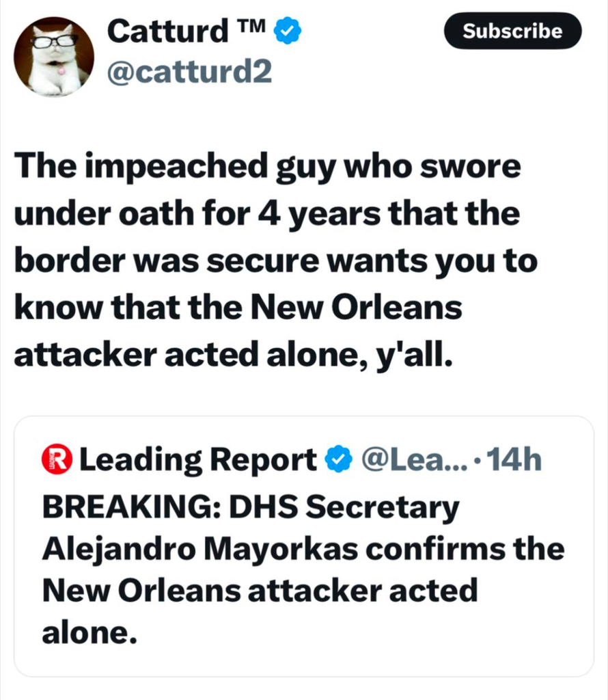Open the 14h timestamp of quoted post

(x=516, y=460)
